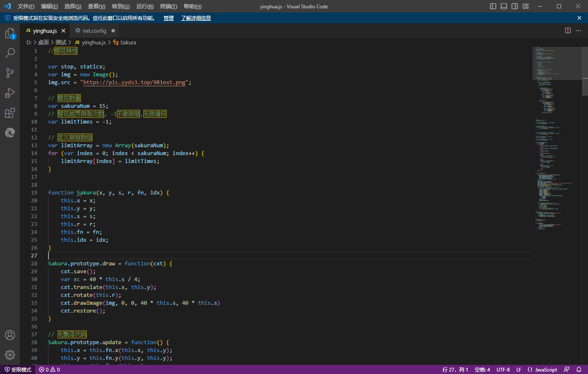Open the Accounts icon in activity bar
The height and width of the screenshot is (374, 588).
pos(10,335)
